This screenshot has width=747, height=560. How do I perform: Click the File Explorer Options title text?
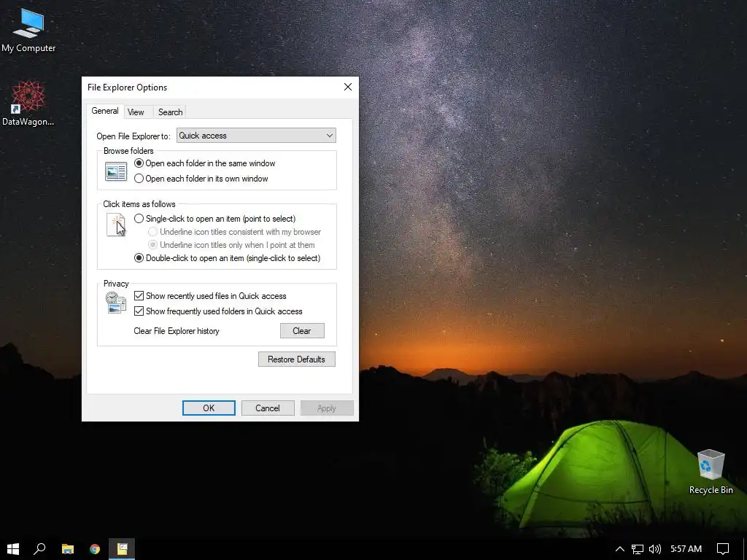point(127,87)
